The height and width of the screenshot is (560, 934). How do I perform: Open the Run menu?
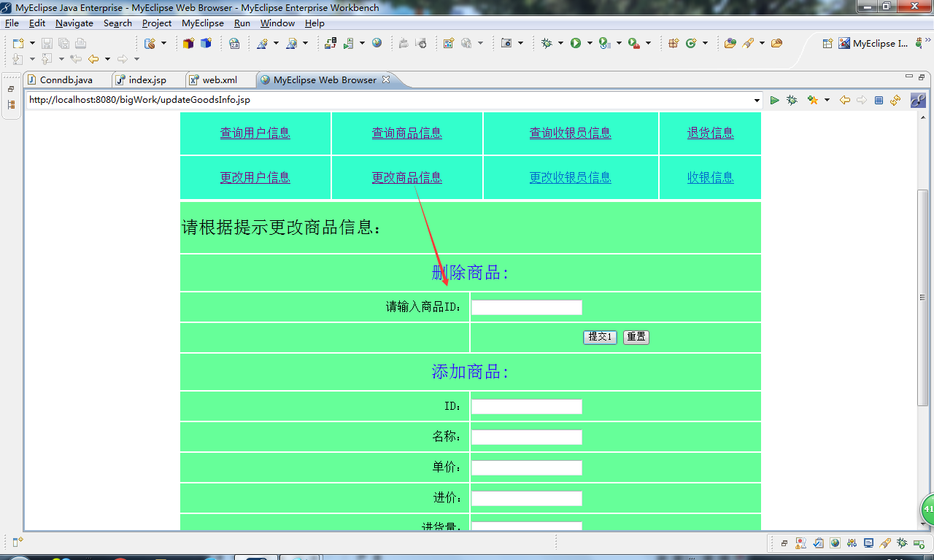242,23
